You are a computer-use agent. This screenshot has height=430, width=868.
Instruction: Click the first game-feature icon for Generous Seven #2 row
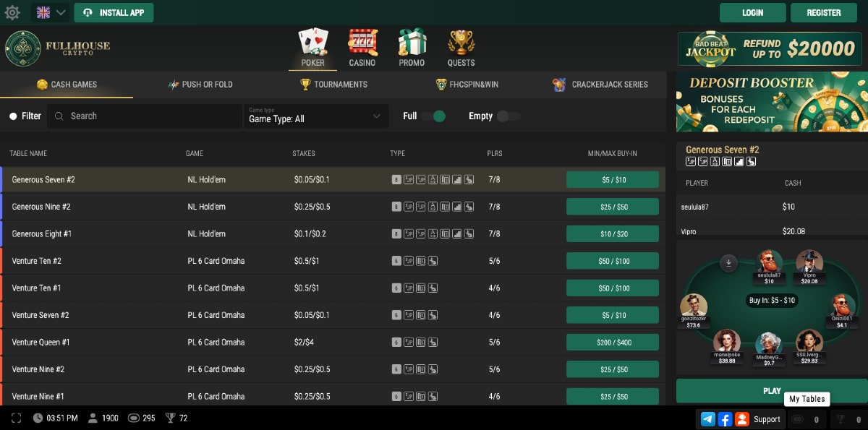click(396, 179)
